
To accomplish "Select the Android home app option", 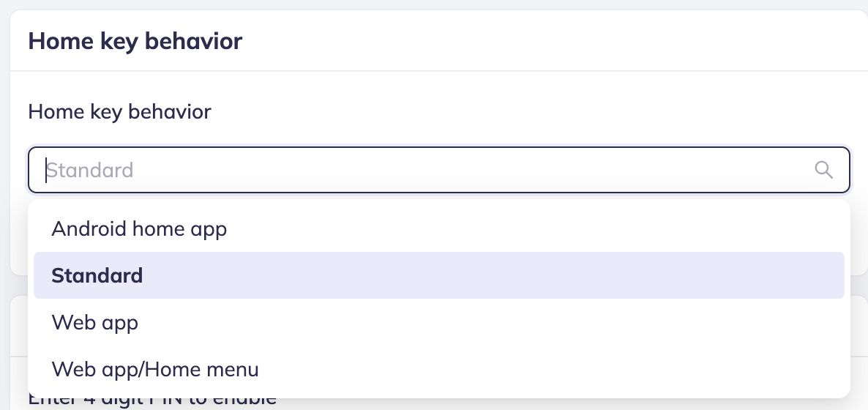I will [x=139, y=229].
